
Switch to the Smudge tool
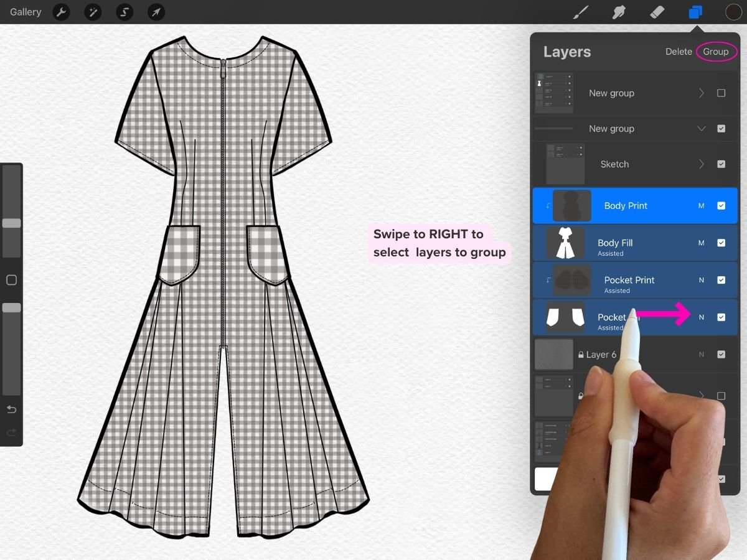(x=619, y=12)
